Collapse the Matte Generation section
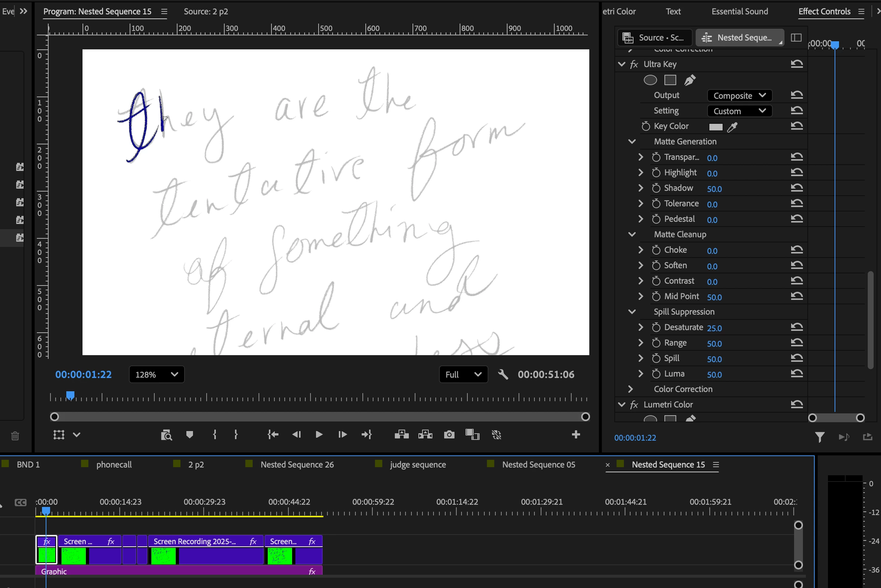Image resolution: width=881 pixels, height=588 pixels. [632, 142]
